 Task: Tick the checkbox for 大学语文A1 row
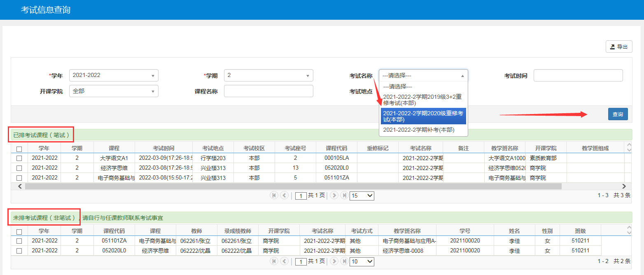19,158
